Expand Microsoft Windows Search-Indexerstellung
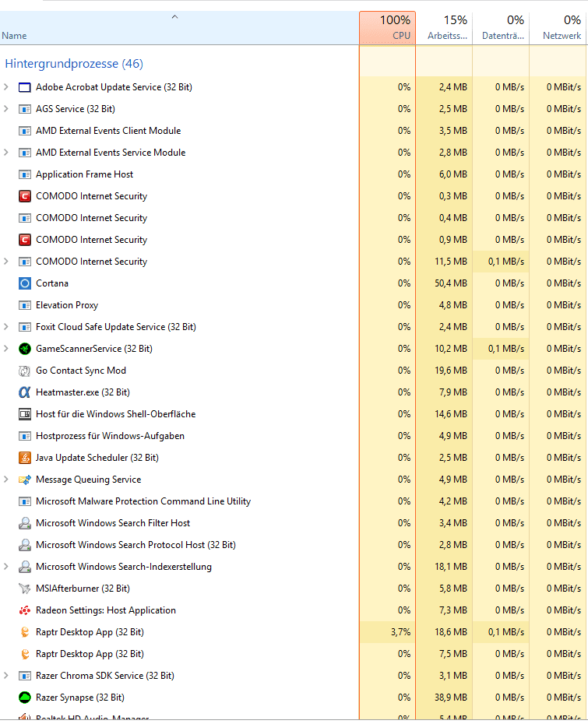Image resolution: width=588 pixels, height=724 pixels. [x=6, y=567]
